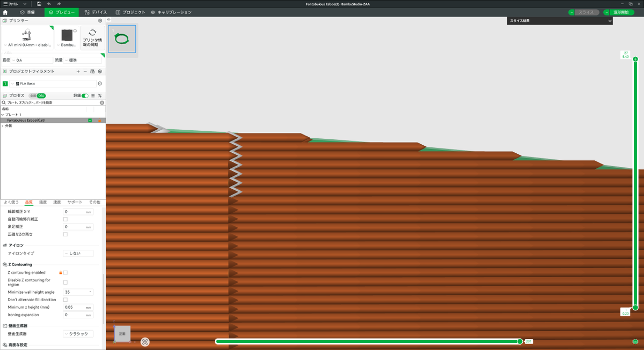Click the bed plate info icon
This screenshot has height=350, width=644.
tap(75, 31)
